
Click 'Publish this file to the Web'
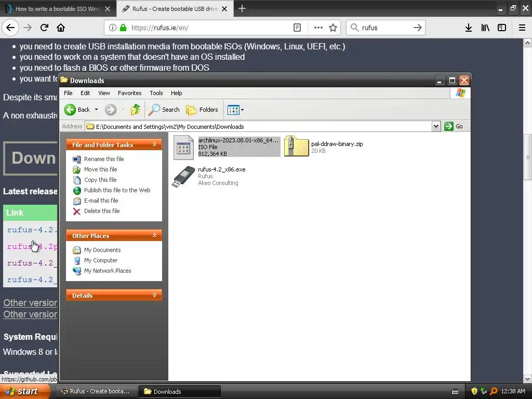tap(117, 190)
